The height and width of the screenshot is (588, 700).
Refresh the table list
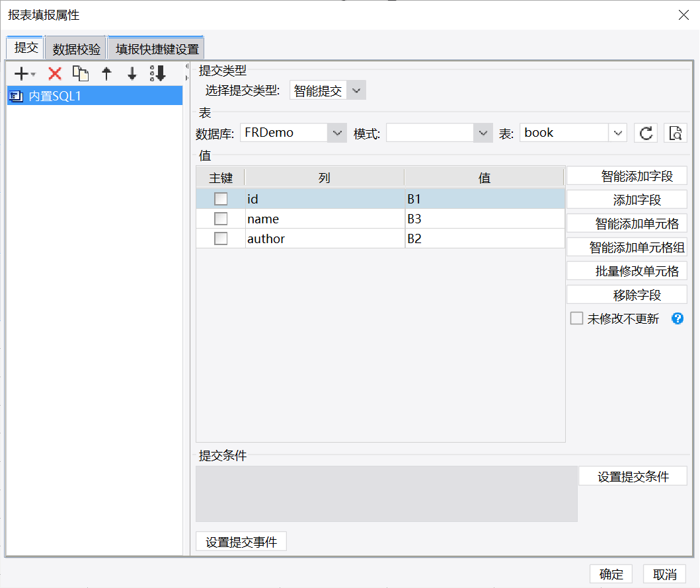click(646, 133)
